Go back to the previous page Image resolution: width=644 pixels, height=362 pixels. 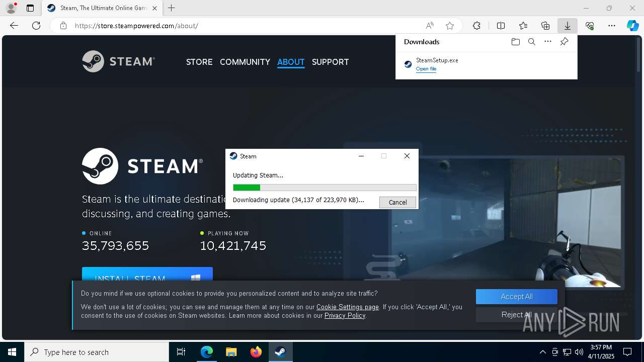[x=14, y=26]
